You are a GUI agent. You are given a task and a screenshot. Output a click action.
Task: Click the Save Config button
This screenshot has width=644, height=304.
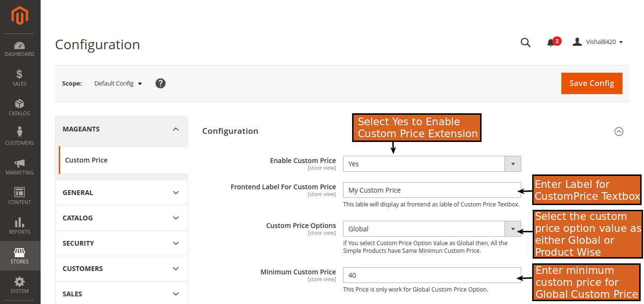591,83
